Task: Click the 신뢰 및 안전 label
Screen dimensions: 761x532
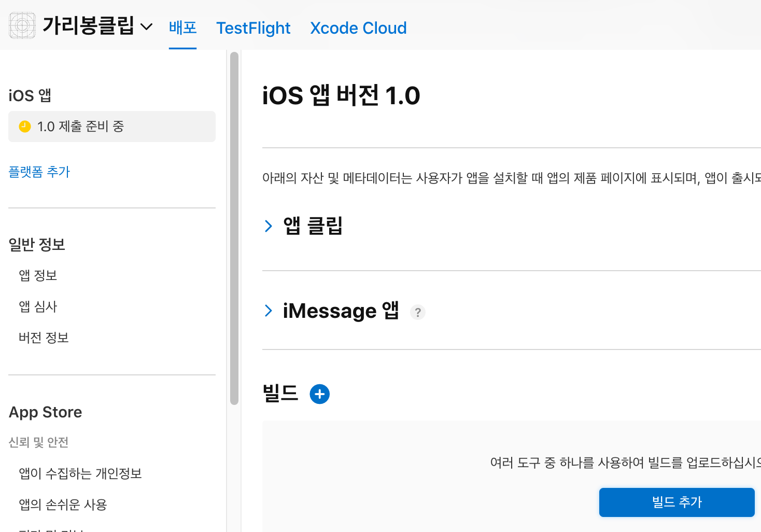Action: tap(39, 442)
